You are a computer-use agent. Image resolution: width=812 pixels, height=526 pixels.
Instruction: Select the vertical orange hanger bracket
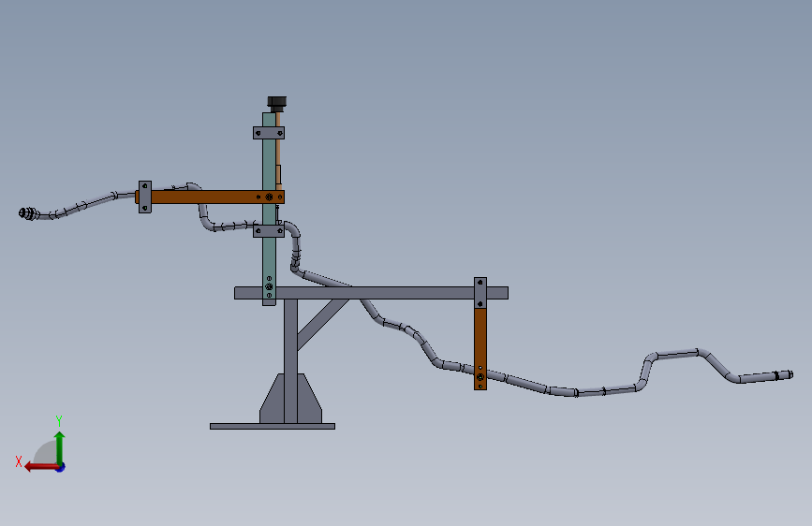480,348
